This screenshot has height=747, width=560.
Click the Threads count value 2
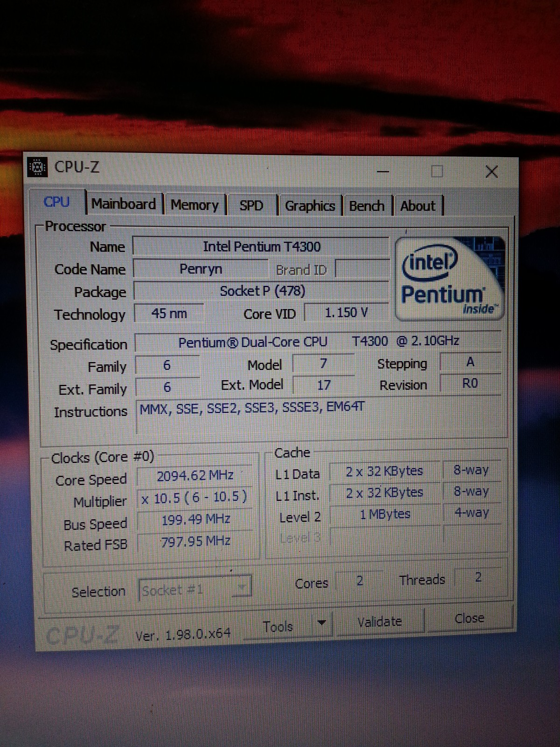click(x=479, y=578)
